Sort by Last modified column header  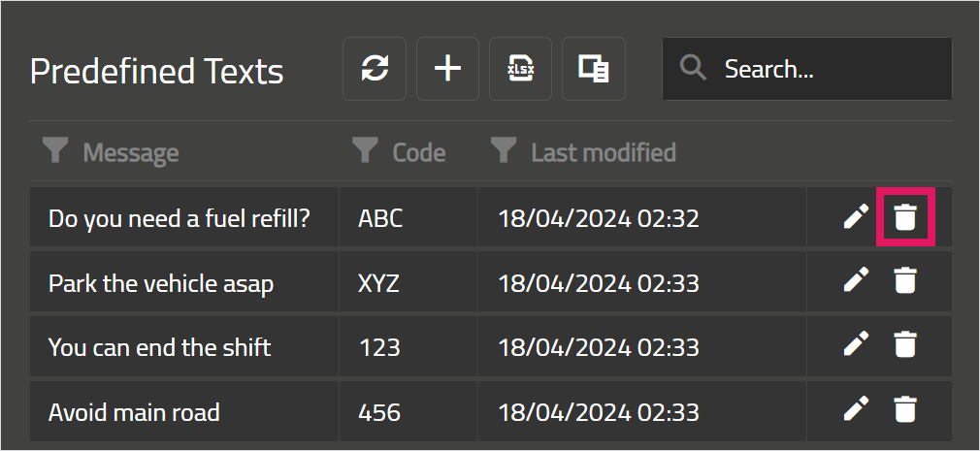604,152
